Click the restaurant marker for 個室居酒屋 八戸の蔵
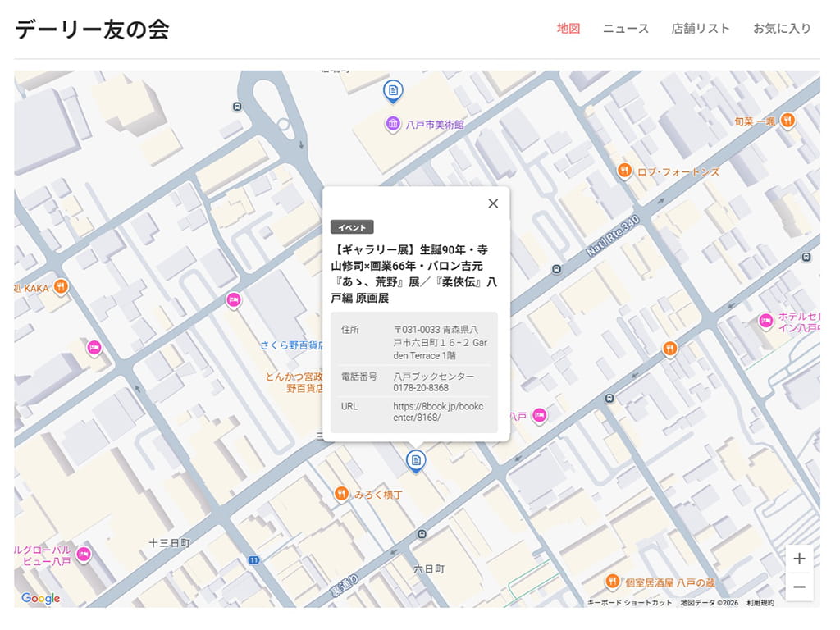This screenshot has height=630, width=840. (x=612, y=582)
